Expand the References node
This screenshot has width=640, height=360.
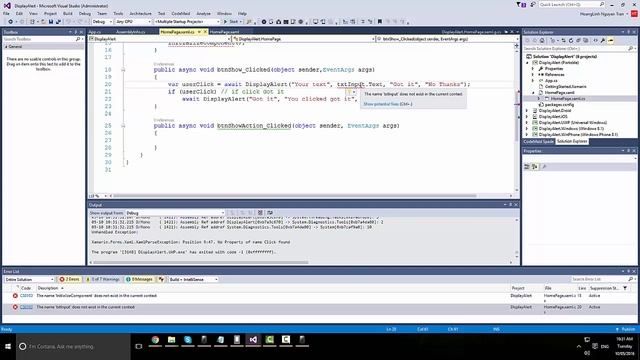pyautogui.click(x=533, y=75)
